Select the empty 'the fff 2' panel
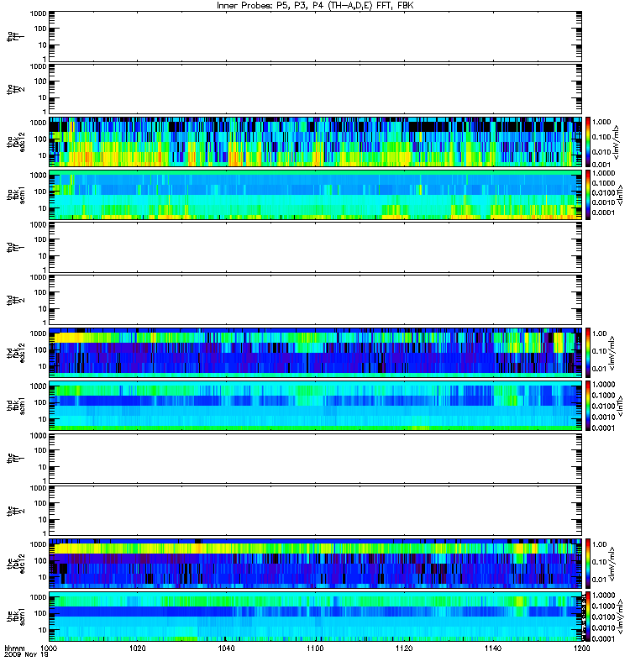630x672 pixels. 316,511
